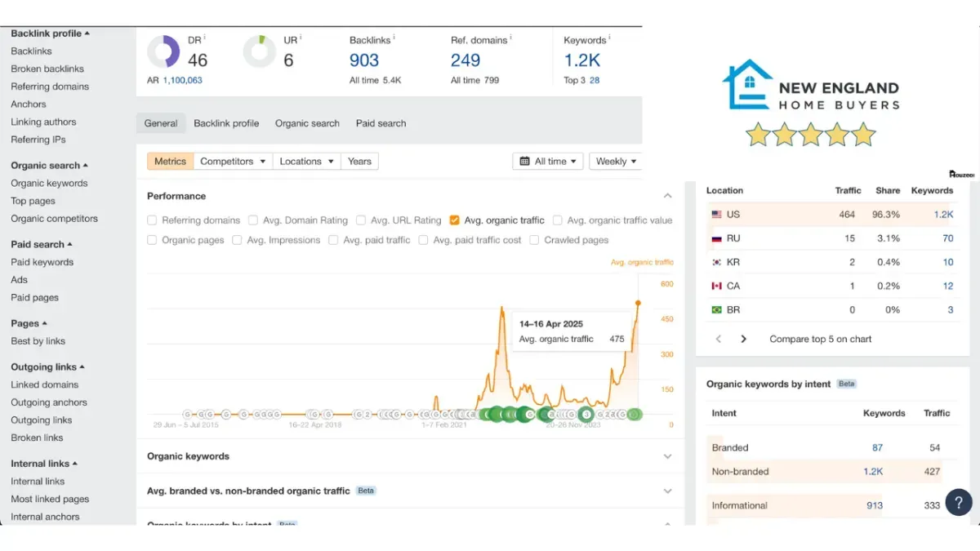
Task: Click the calendar icon beside All time
Action: click(x=524, y=162)
